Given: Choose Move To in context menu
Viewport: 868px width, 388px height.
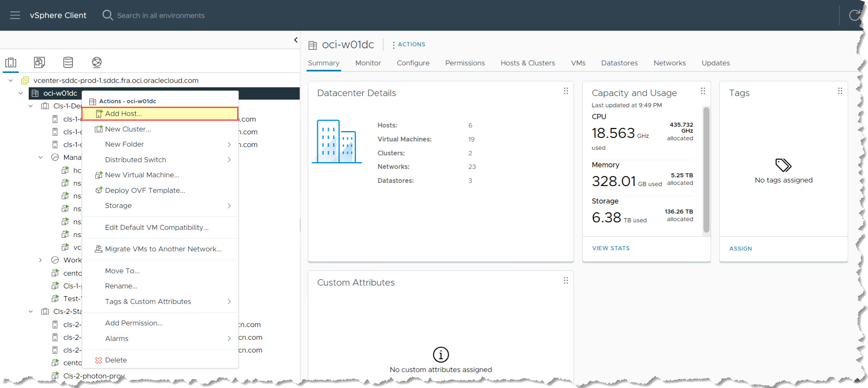Looking at the screenshot, I should pos(160,271).
